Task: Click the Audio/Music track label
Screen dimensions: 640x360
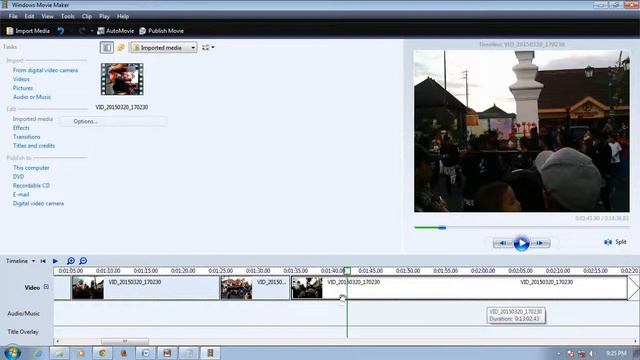Action: tap(23, 313)
